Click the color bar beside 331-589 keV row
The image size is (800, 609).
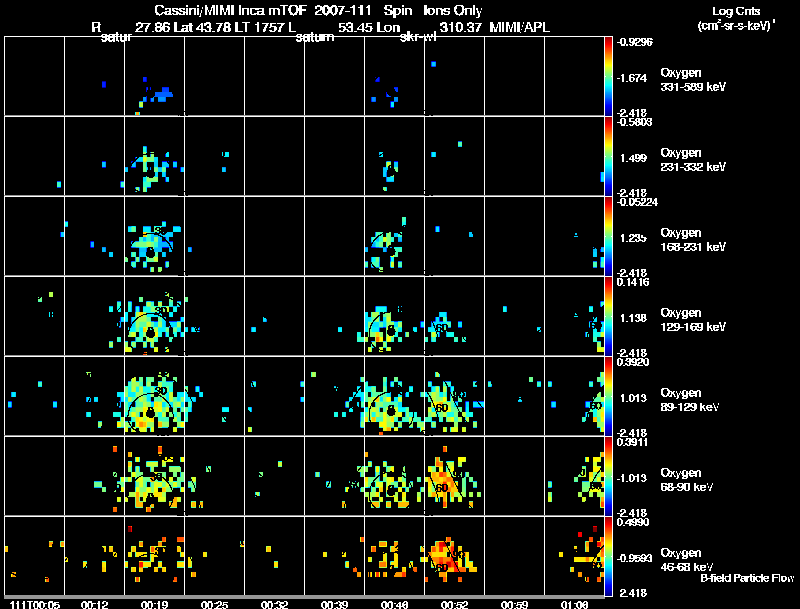click(608, 76)
